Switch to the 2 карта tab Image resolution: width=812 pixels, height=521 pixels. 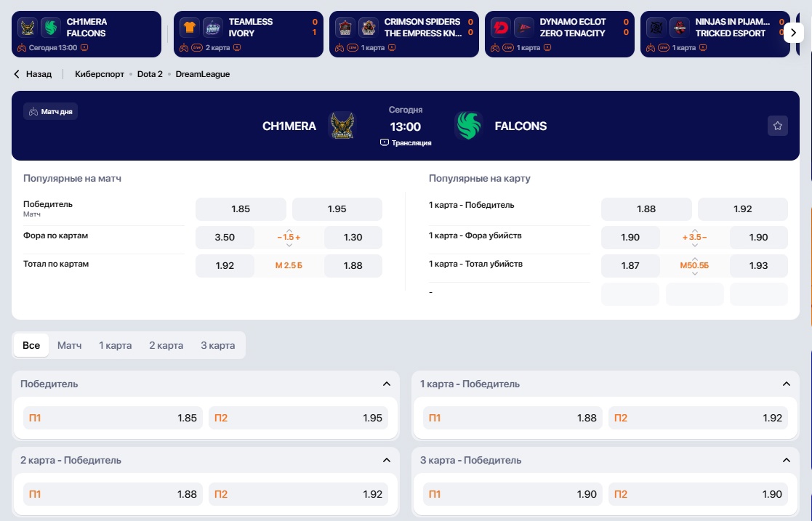point(166,345)
